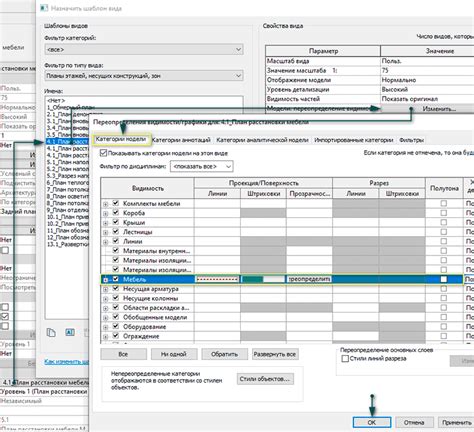Image resolution: width=474 pixels, height=432 pixels.
Task: Expand the Мебель category subcategories
Action: point(105,280)
